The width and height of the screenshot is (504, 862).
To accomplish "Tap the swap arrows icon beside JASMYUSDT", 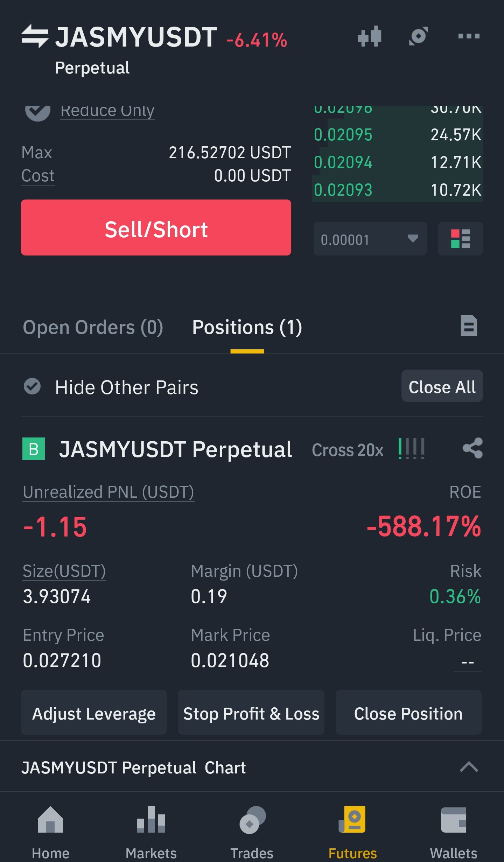I will point(35,36).
